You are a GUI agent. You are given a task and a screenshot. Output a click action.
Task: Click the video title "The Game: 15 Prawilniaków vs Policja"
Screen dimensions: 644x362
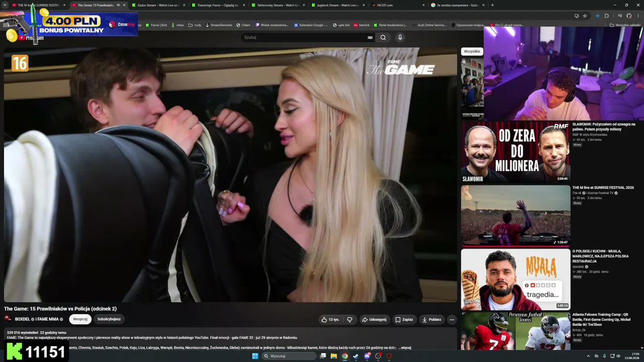(60, 309)
